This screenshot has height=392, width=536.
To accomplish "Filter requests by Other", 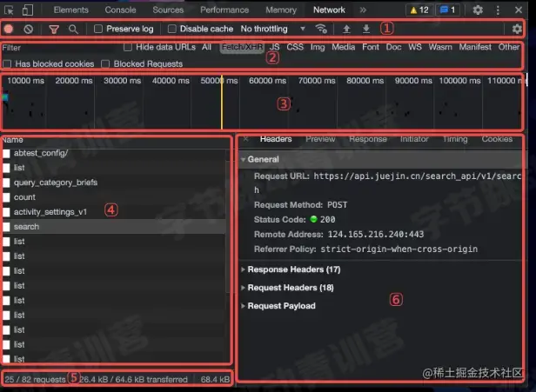I will tap(509, 47).
